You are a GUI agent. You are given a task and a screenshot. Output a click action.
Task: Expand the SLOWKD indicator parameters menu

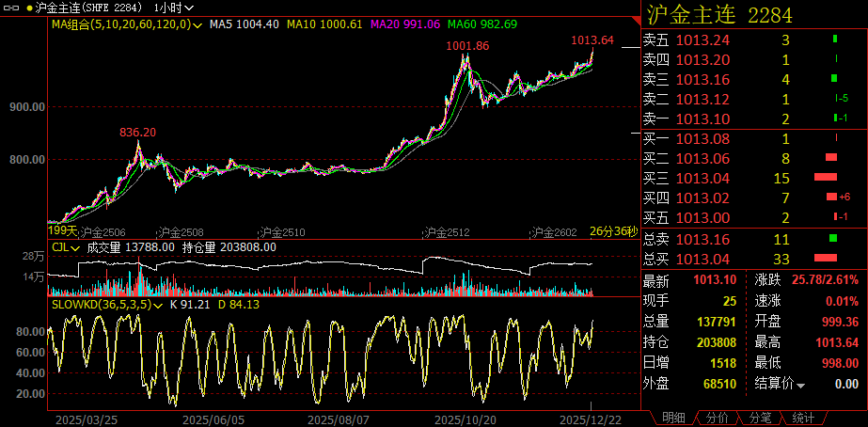click(160, 305)
